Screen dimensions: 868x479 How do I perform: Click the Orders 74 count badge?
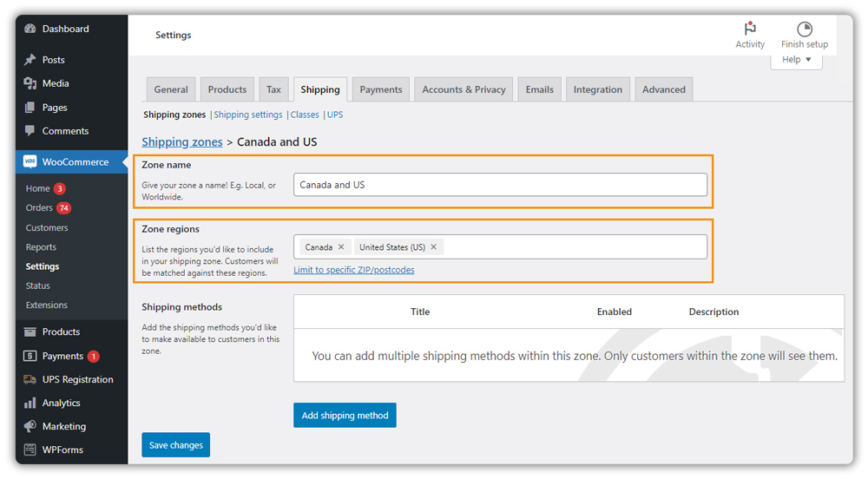point(64,208)
